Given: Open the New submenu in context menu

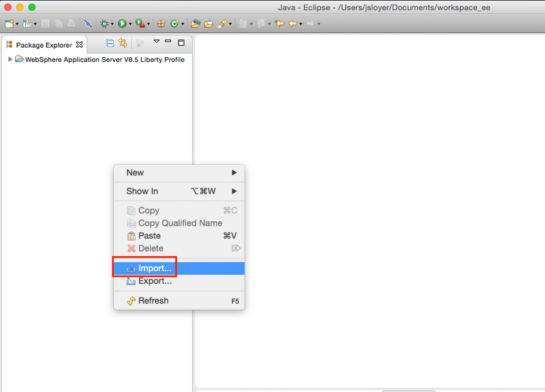Looking at the screenshot, I should point(179,173).
